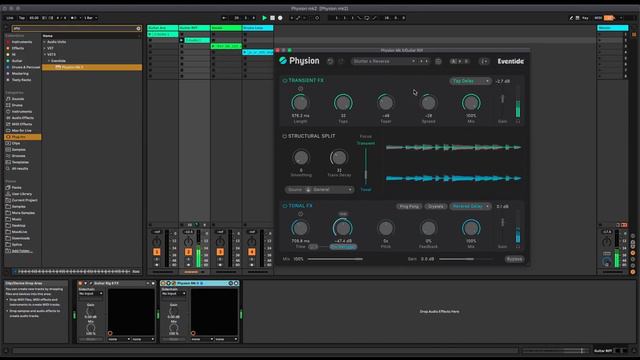Toggle the Transient FX section power
This screenshot has width=640, height=360.
point(284,81)
